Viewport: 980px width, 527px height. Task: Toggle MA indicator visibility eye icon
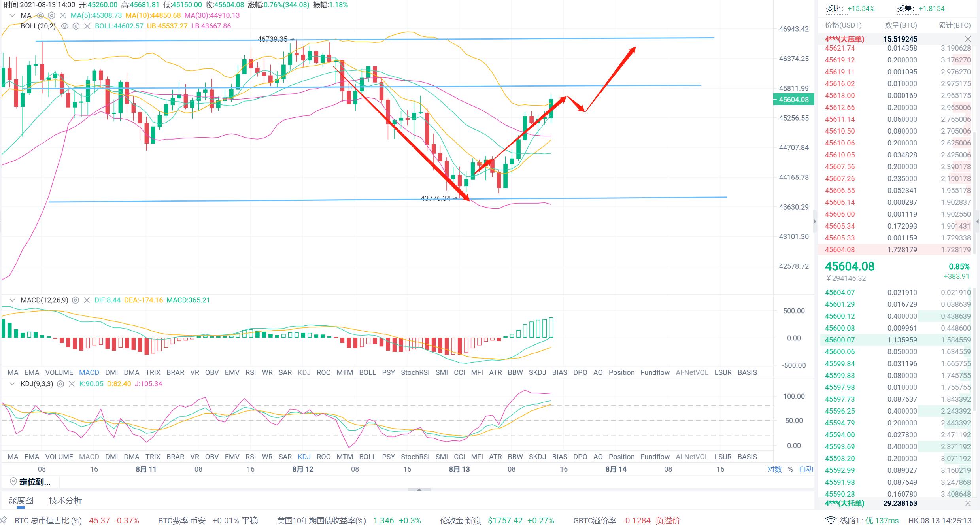[x=40, y=15]
